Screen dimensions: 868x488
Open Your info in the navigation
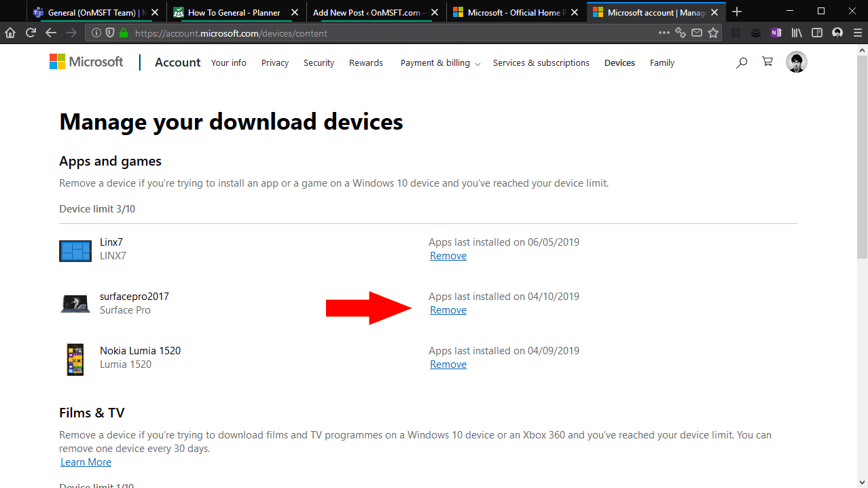click(x=229, y=62)
